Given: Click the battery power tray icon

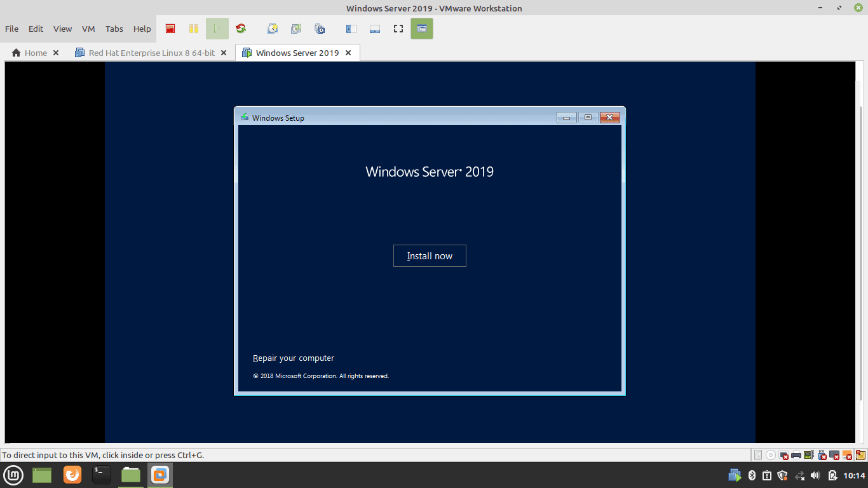Looking at the screenshot, I should click(x=833, y=475).
